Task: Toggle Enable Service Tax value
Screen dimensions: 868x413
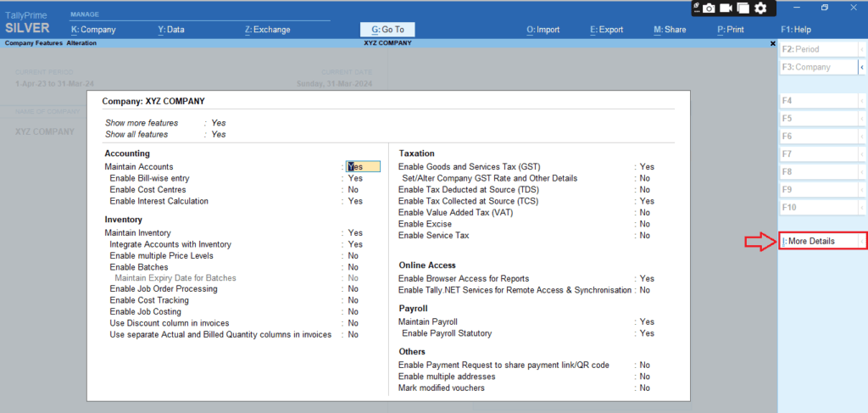Action: coord(645,235)
